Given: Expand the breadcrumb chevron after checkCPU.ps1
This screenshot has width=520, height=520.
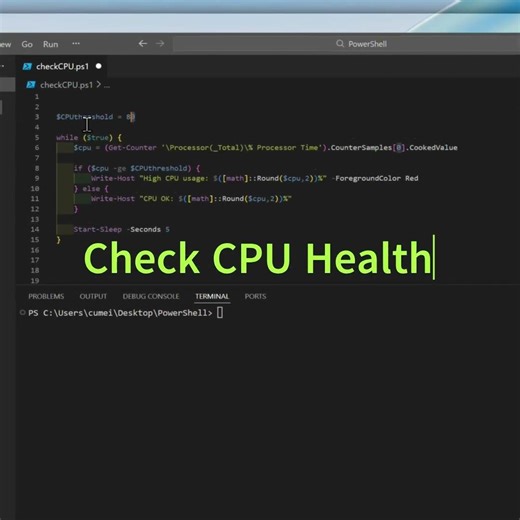Looking at the screenshot, I should coord(99,85).
